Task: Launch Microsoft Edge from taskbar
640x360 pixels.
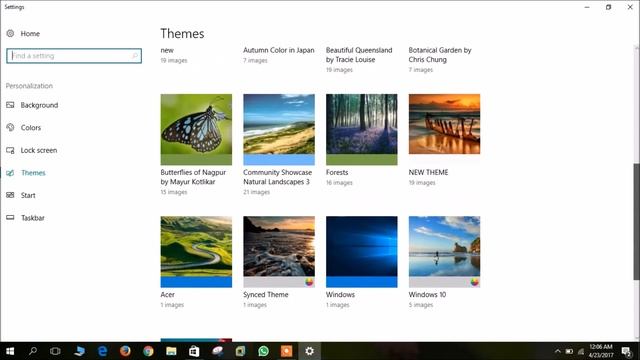Action: [x=102, y=351]
